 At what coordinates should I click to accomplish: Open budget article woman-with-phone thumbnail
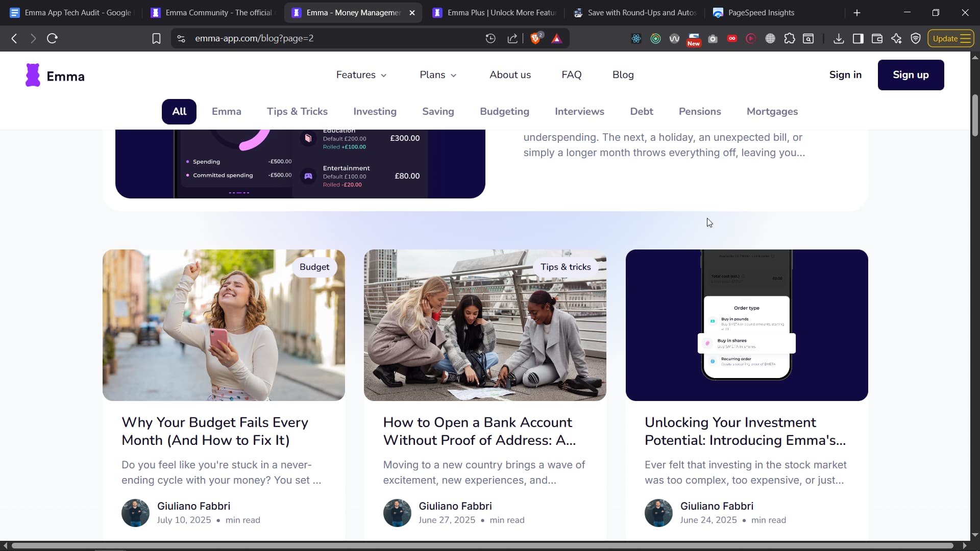tap(224, 325)
